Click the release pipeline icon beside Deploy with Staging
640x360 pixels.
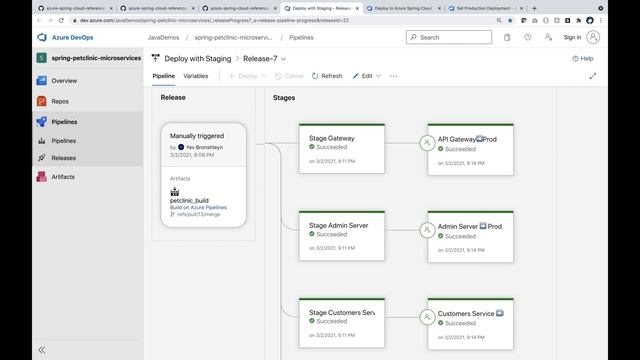(156, 58)
